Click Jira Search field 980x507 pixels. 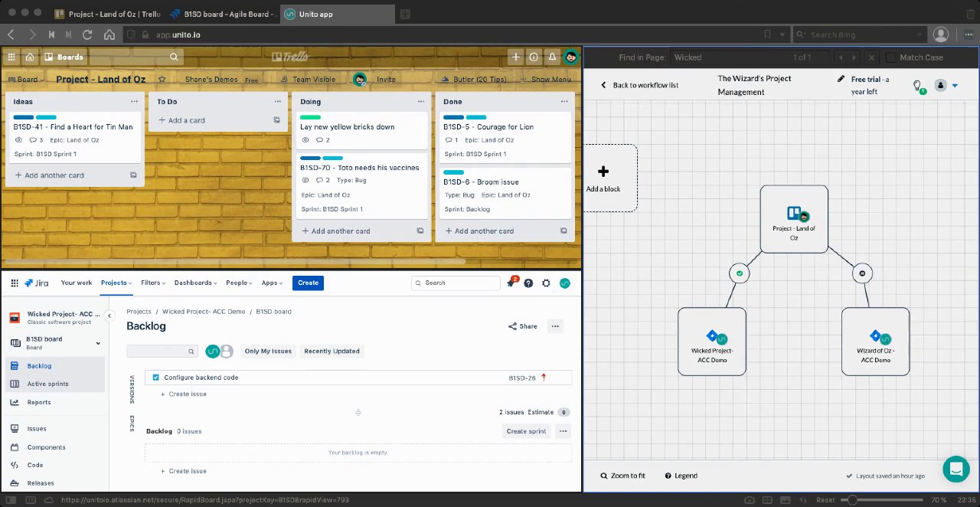tap(456, 283)
